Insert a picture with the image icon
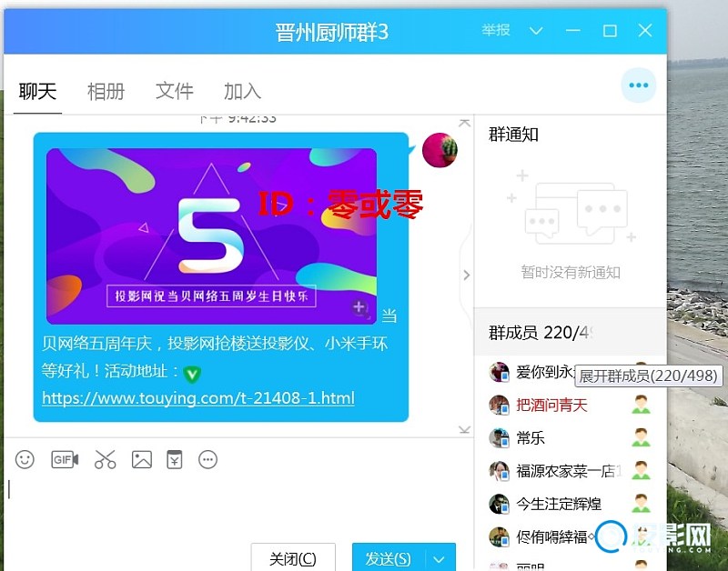Screen dimensions: 728x571 point(142,460)
